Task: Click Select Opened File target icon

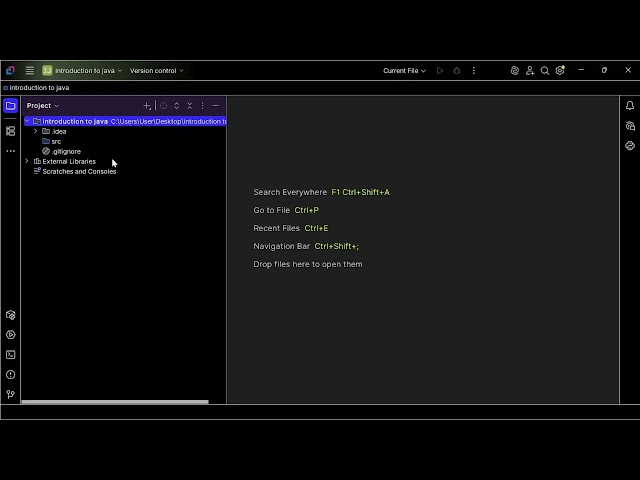Action: 164,106
